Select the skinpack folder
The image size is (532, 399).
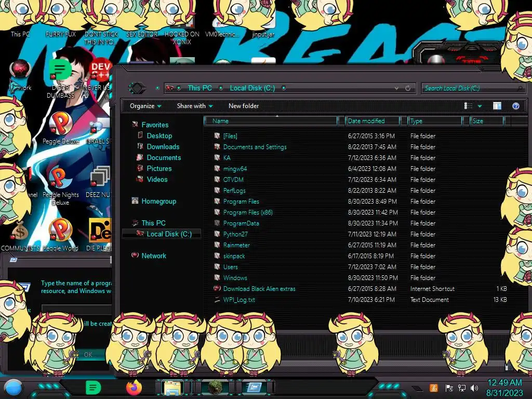coord(234,256)
